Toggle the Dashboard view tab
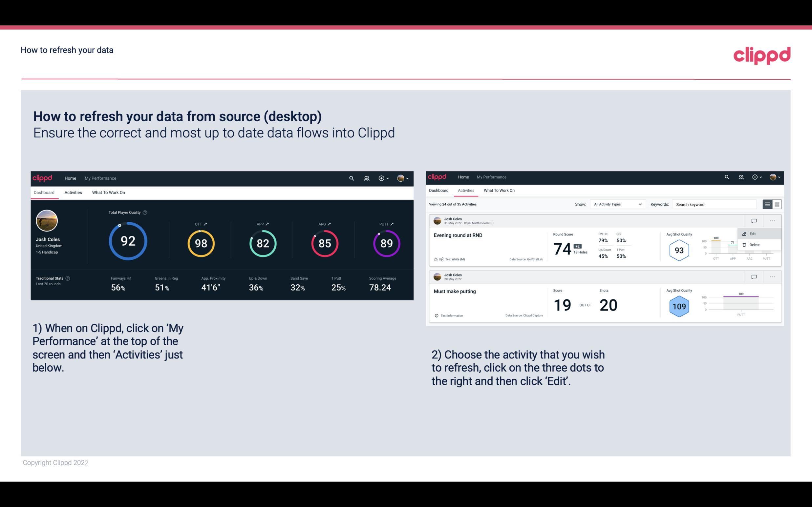The image size is (812, 507). coord(44,192)
